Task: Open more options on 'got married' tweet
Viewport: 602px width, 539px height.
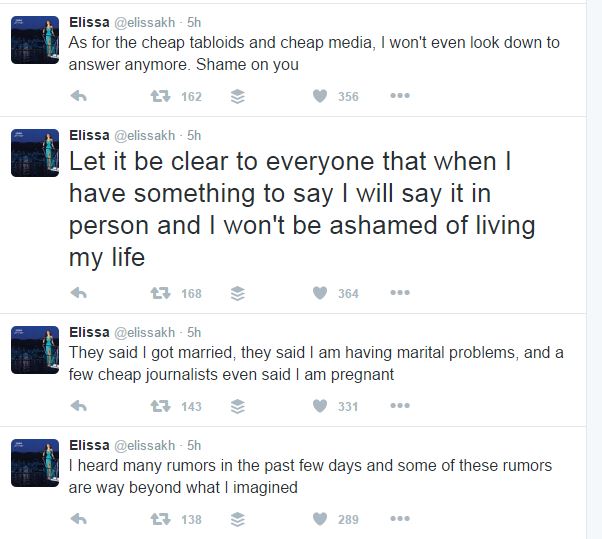Action: tap(400, 406)
